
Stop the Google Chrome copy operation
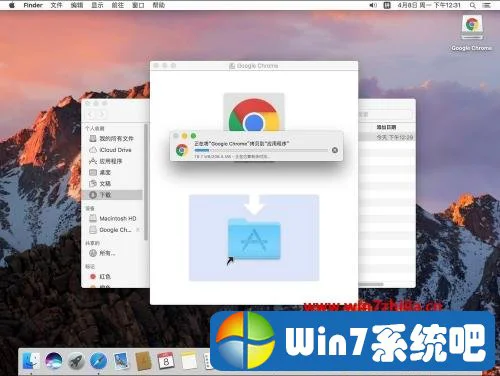click(x=335, y=150)
